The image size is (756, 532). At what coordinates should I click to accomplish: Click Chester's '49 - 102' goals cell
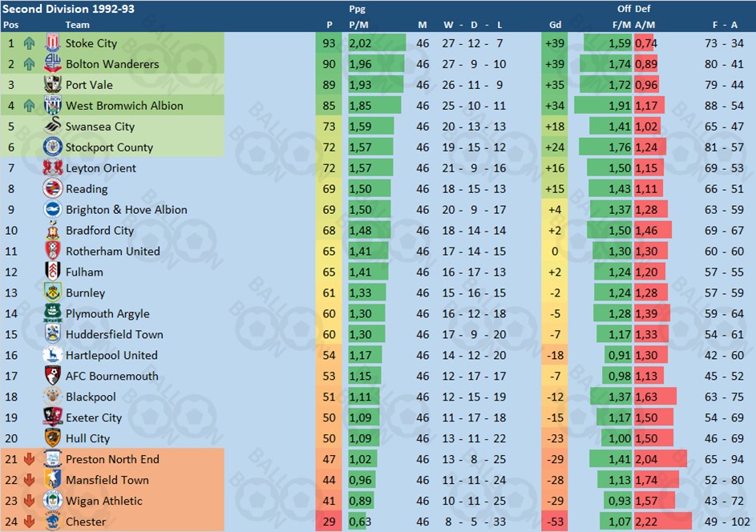tap(727, 522)
